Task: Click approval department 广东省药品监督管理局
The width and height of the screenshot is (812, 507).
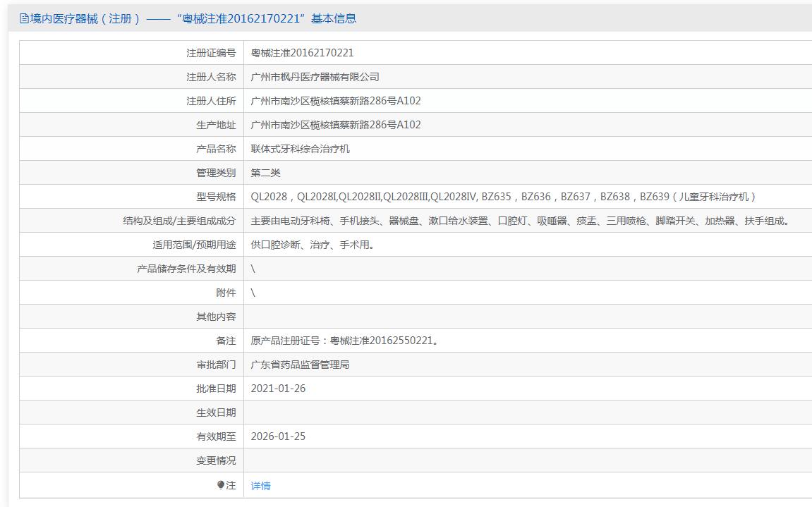Action: pyautogui.click(x=300, y=365)
